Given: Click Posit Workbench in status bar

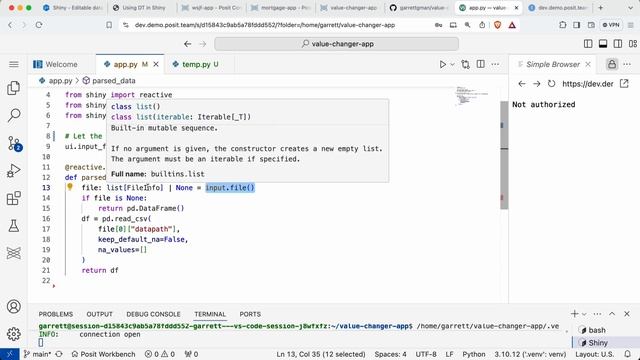Looking at the screenshot, I should pyautogui.click(x=103, y=354).
